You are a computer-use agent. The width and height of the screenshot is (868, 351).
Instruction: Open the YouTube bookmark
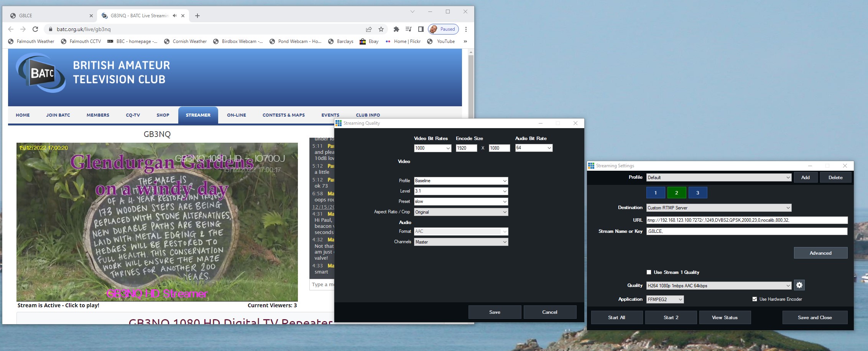(x=441, y=41)
